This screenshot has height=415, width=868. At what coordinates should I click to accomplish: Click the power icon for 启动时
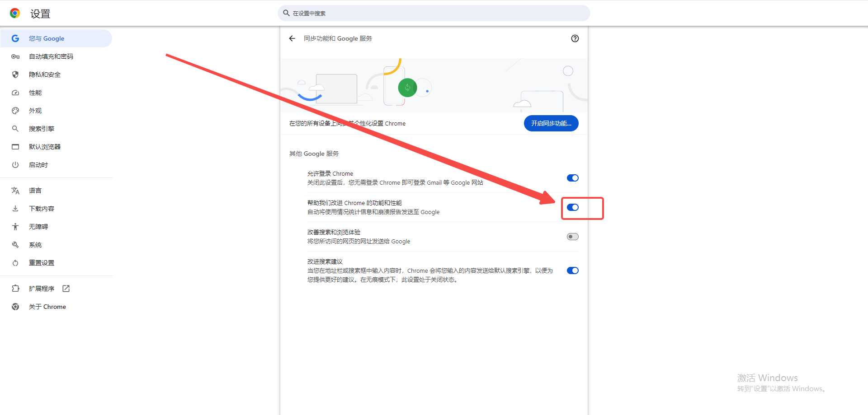pyautogui.click(x=15, y=165)
